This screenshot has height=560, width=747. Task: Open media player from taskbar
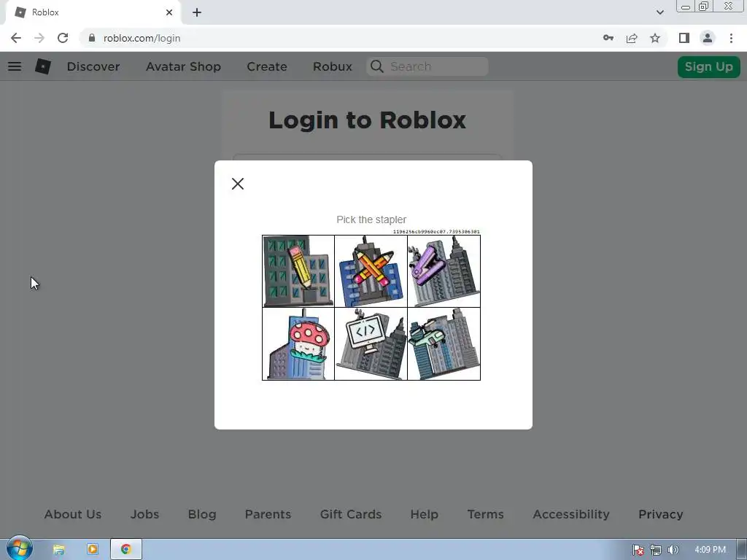(x=93, y=550)
